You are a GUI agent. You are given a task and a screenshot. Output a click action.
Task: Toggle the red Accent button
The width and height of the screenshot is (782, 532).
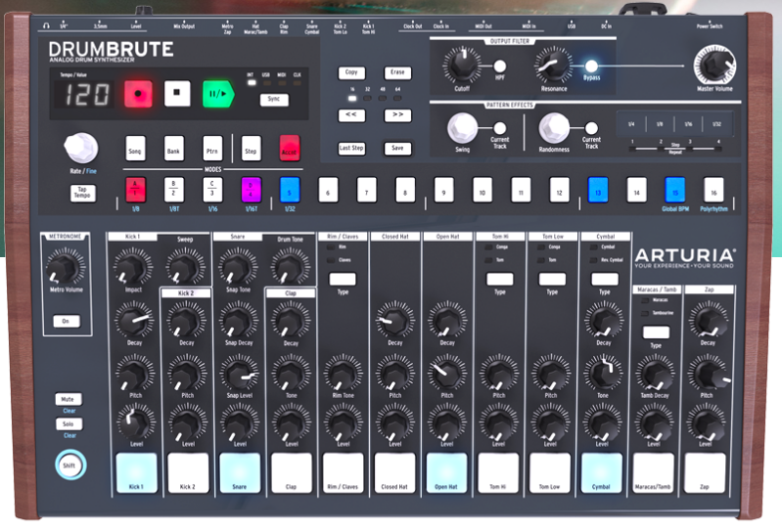[x=290, y=149]
